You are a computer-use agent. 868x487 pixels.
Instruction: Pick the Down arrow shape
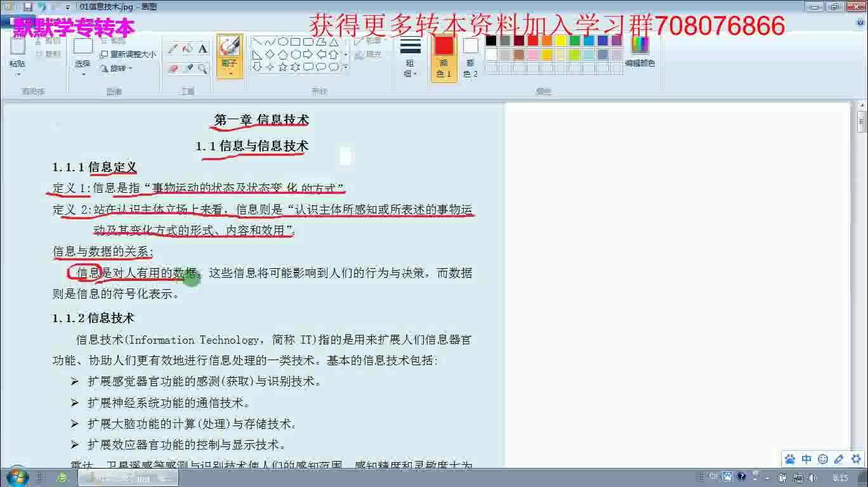[x=257, y=67]
